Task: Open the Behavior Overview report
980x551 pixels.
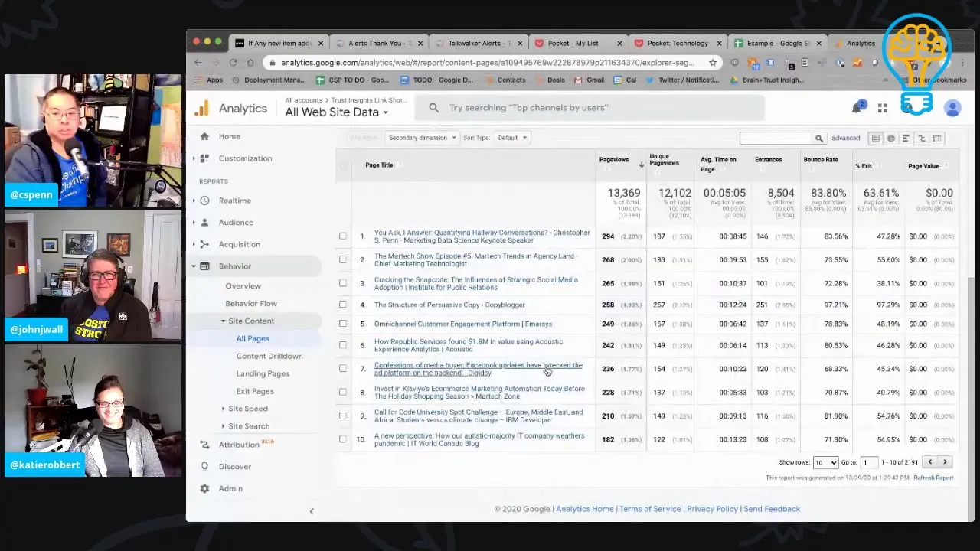Action: [x=243, y=286]
